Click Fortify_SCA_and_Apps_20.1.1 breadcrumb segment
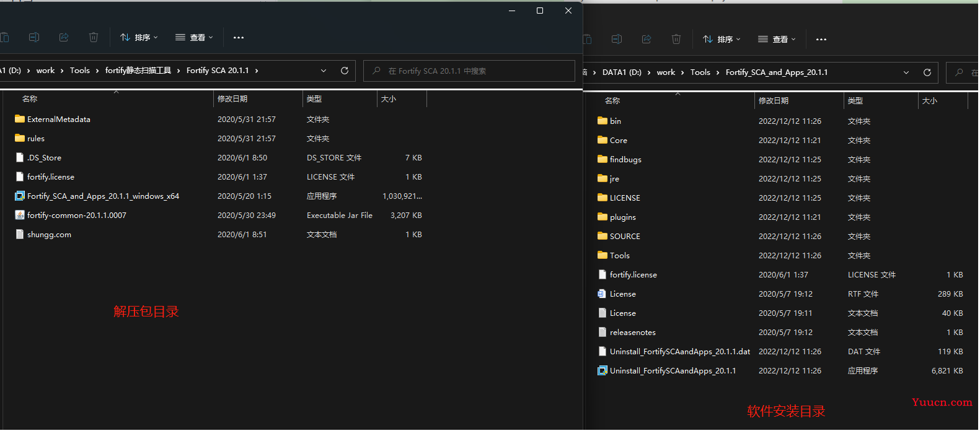980x436 pixels. (x=777, y=72)
